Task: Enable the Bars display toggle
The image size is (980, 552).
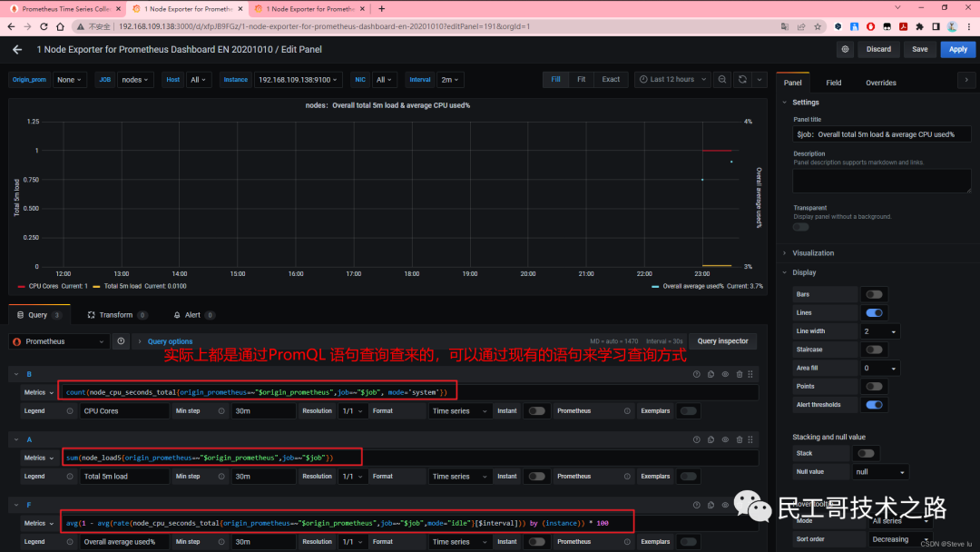Action: click(x=874, y=294)
